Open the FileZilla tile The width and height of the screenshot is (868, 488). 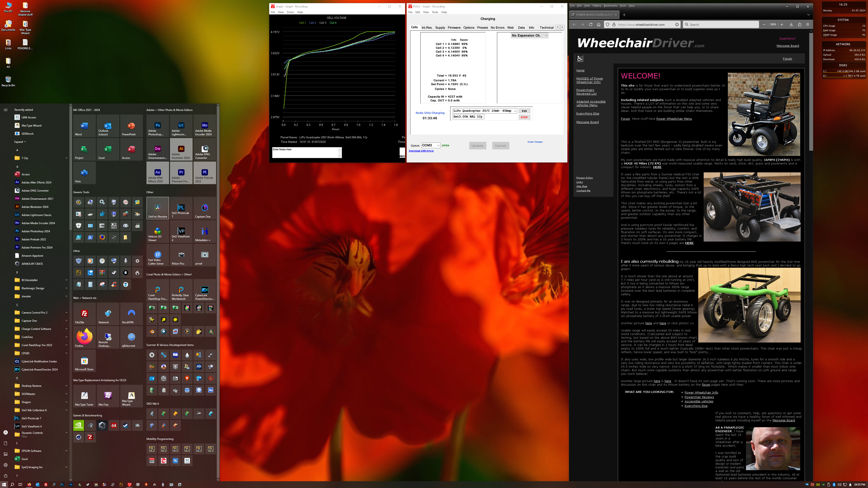[x=84, y=314]
